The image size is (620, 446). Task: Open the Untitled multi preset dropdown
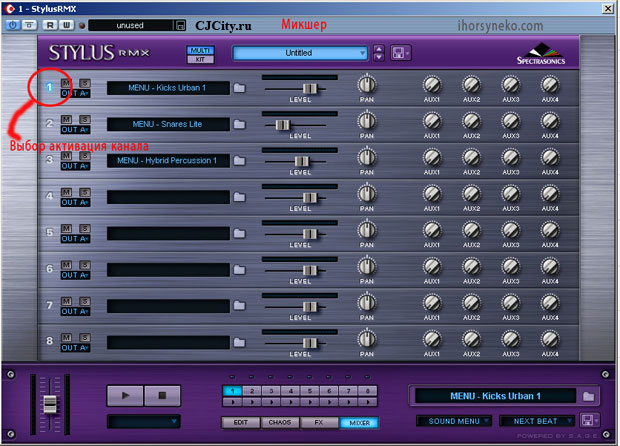pyautogui.click(x=300, y=53)
